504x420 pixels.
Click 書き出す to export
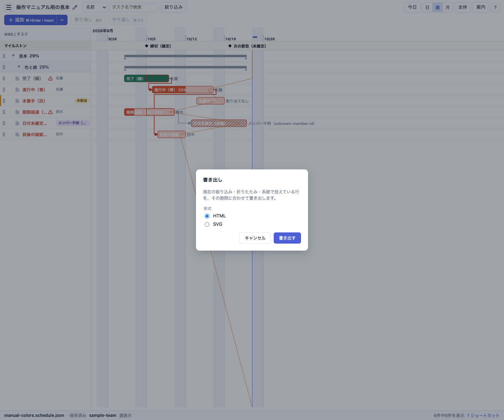coord(287,238)
